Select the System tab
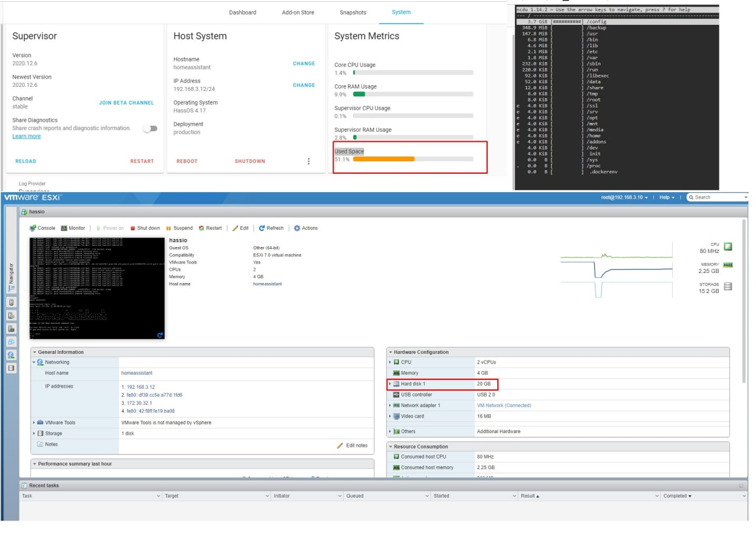Image resolution: width=756 pixels, height=546 pixels. pyautogui.click(x=401, y=12)
